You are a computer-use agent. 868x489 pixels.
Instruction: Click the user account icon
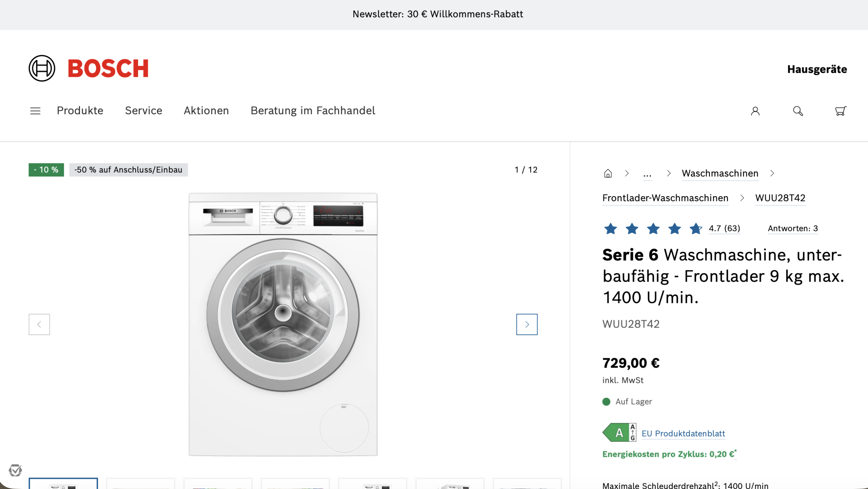755,111
